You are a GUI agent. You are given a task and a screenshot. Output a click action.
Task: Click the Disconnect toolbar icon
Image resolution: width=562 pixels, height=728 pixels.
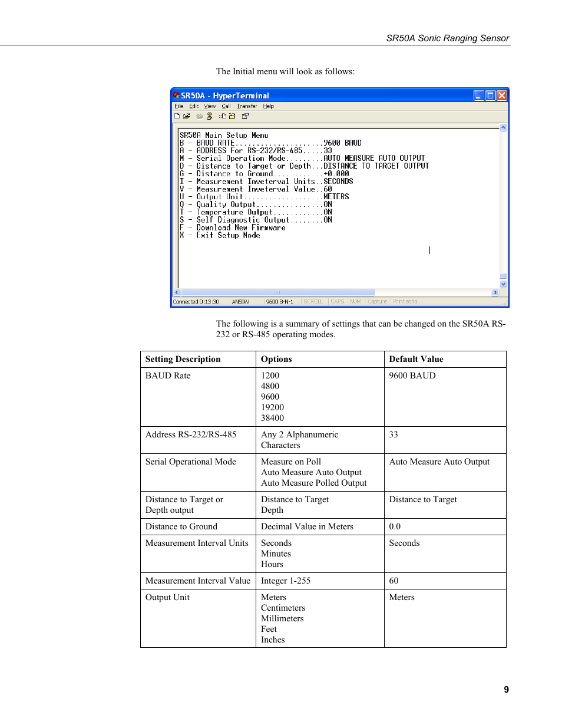pyautogui.click(x=209, y=116)
